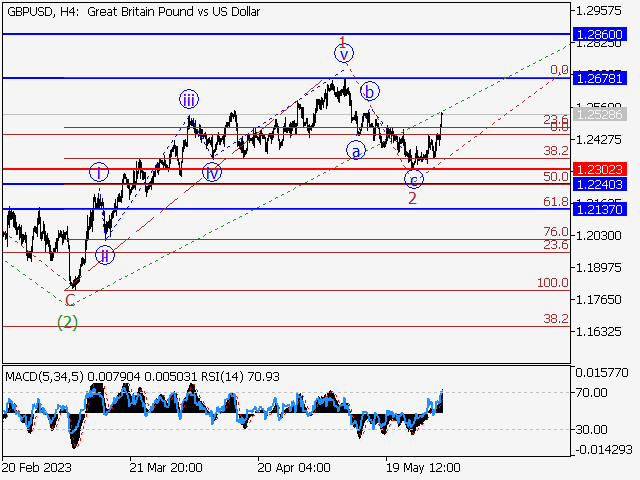
Task: Select the circled wave iii label
Action: 189,99
